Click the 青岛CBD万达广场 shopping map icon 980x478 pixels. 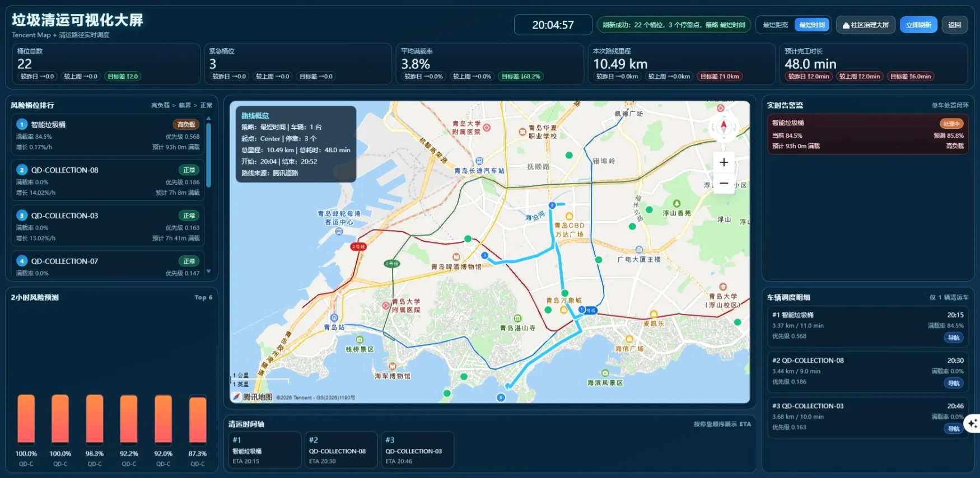coord(570,217)
